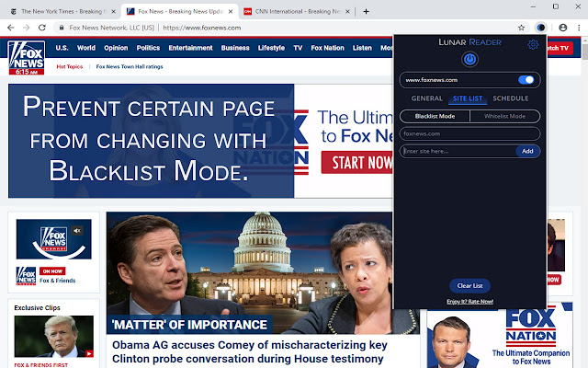Click the Add site button
This screenshot has width=588, height=368.
point(527,151)
